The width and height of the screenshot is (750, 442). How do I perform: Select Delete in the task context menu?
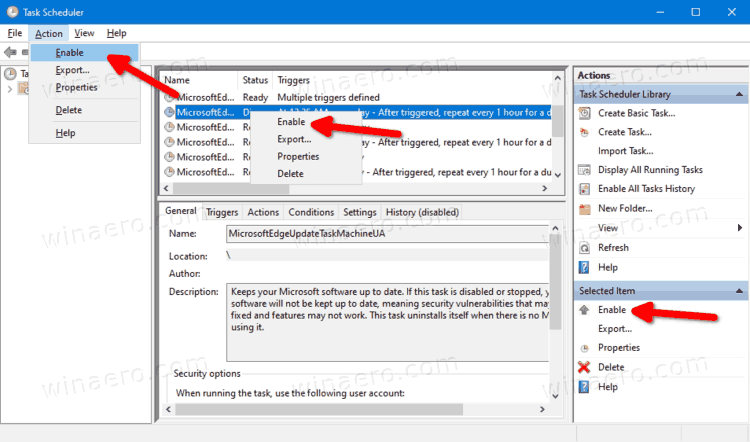(306, 174)
